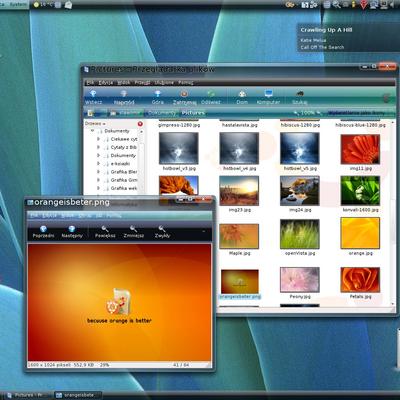Click the zoom out magnifier beside 100%
This screenshot has width=400, height=400.
pyautogui.click(x=295, y=113)
